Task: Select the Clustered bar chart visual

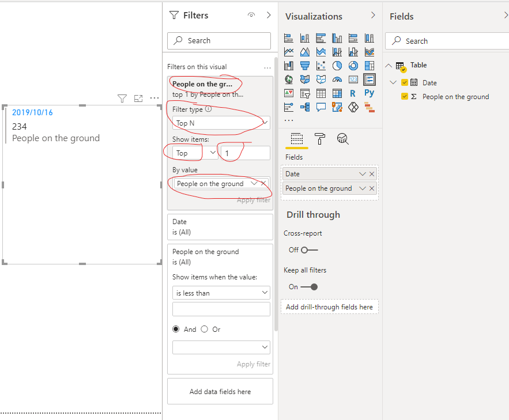Action: 321,38
